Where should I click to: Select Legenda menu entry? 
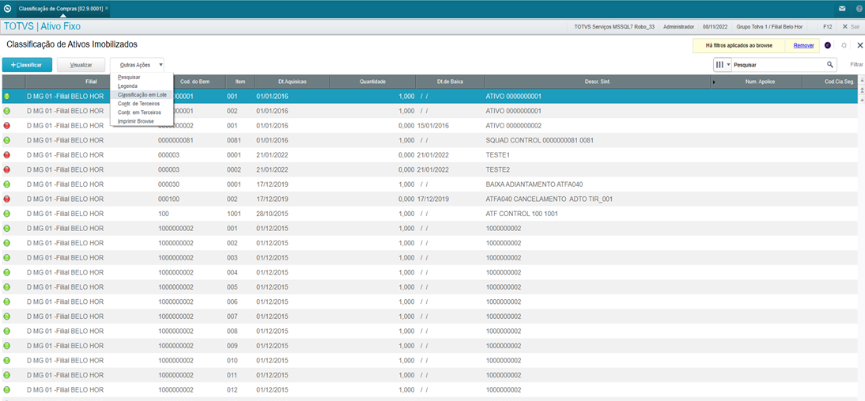(128, 86)
